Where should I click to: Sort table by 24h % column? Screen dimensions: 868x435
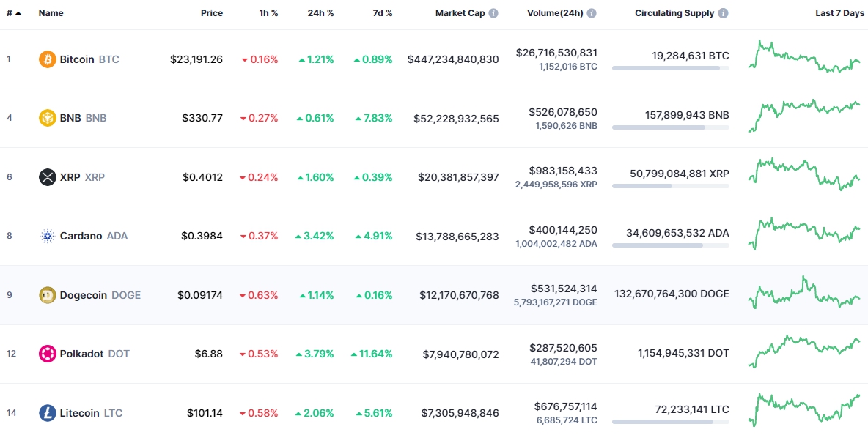[x=321, y=13]
